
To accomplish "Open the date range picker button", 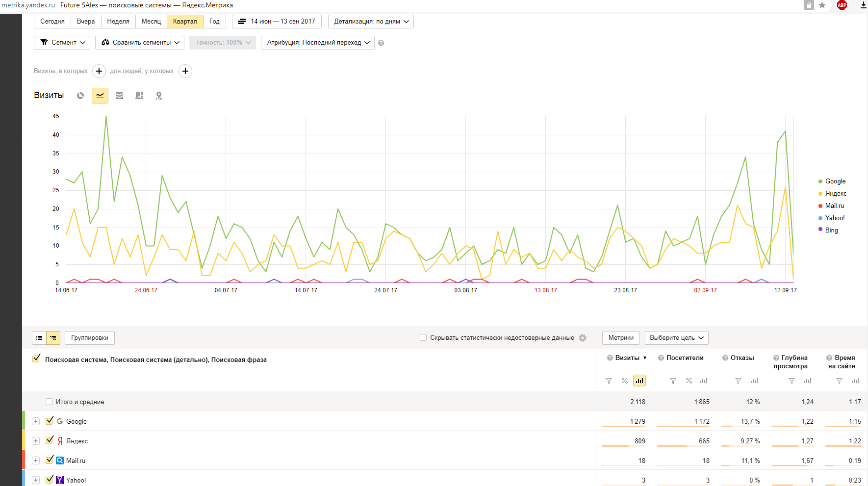I will click(x=277, y=22).
